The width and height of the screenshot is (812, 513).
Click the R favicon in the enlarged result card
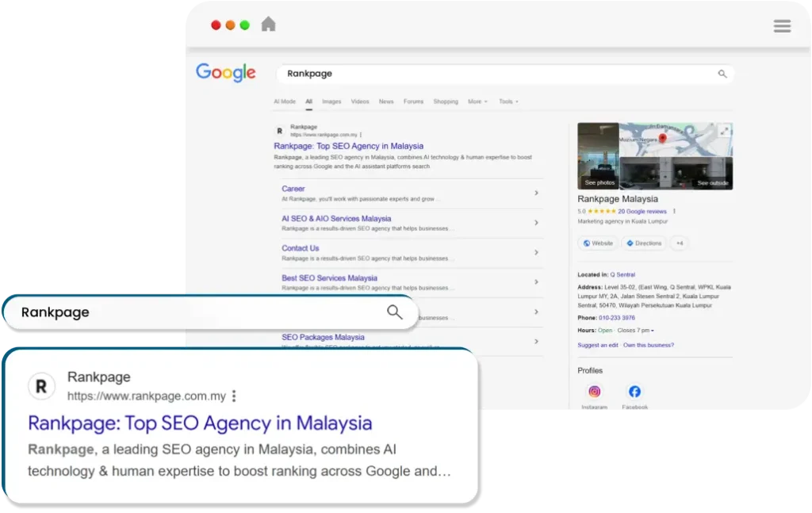41,386
